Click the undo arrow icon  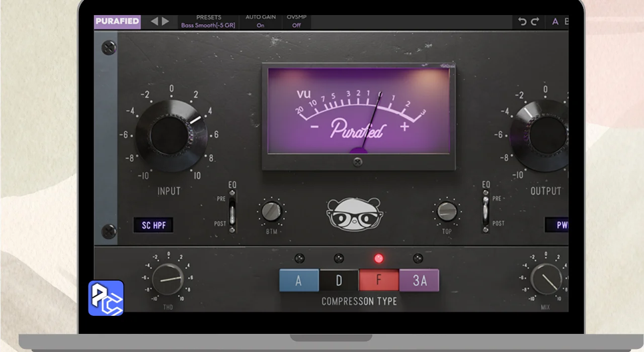click(522, 22)
